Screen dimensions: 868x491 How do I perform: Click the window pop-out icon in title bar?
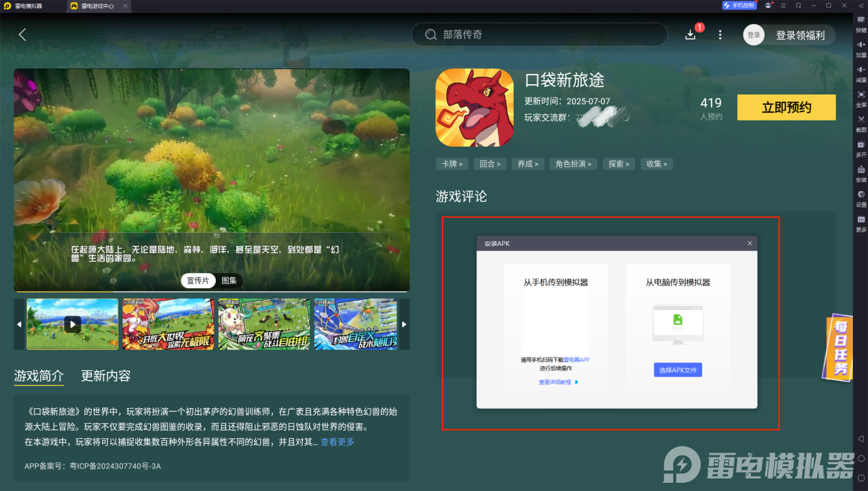pos(798,5)
